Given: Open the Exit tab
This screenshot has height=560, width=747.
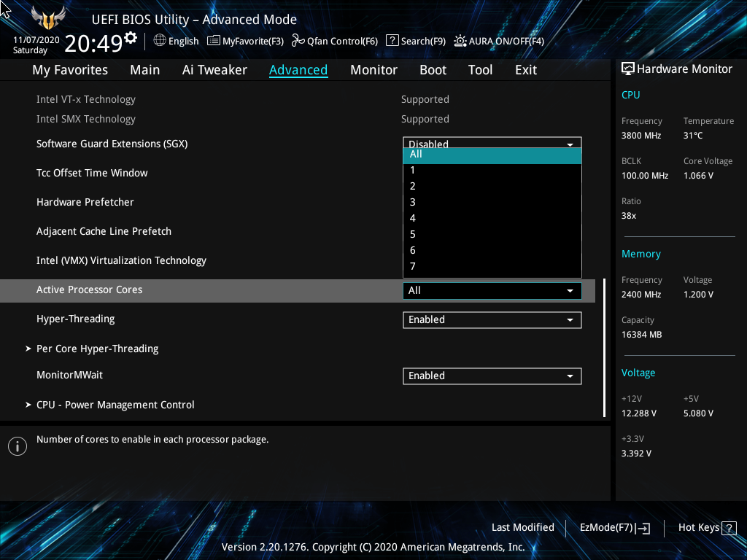Looking at the screenshot, I should point(526,70).
